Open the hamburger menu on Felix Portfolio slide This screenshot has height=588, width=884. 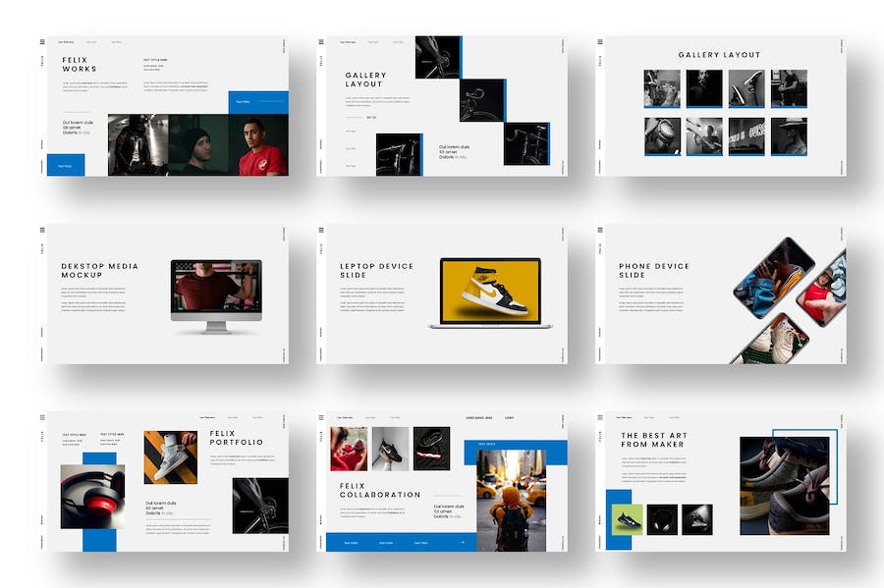[42, 417]
